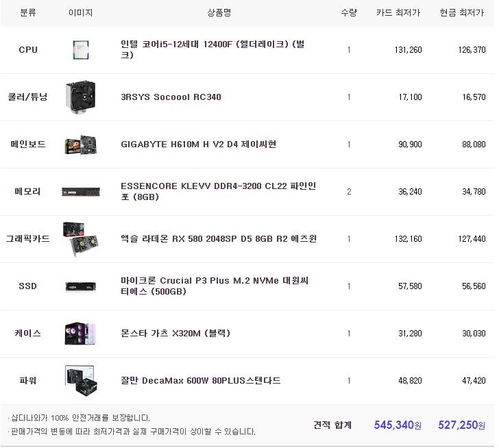Open the 액슬 라데온 RX 580 product name
Screen dimensions: 499x448
tap(218, 239)
